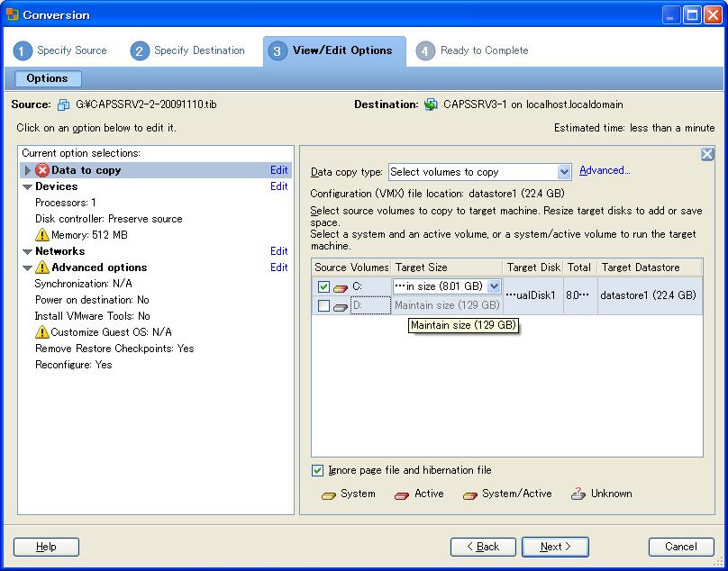Edit the Advanced options settings
Viewport: 728px width, 571px height.
click(279, 267)
